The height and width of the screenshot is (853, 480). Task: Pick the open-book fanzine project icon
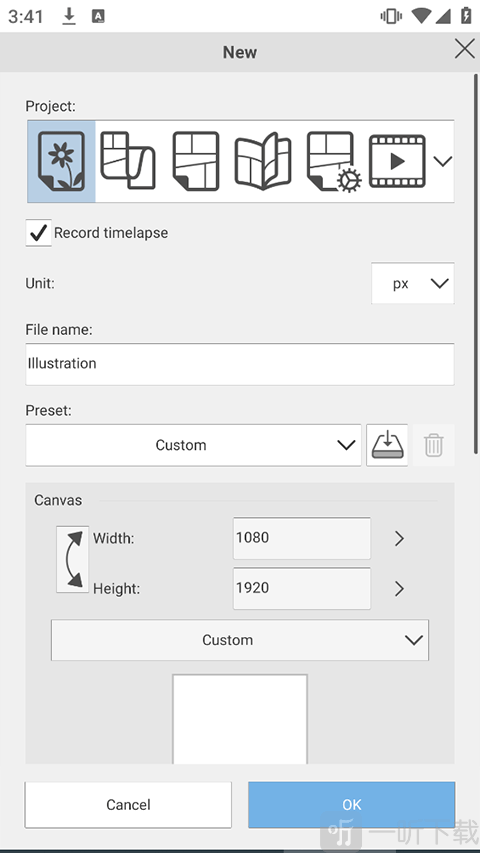coord(263,162)
